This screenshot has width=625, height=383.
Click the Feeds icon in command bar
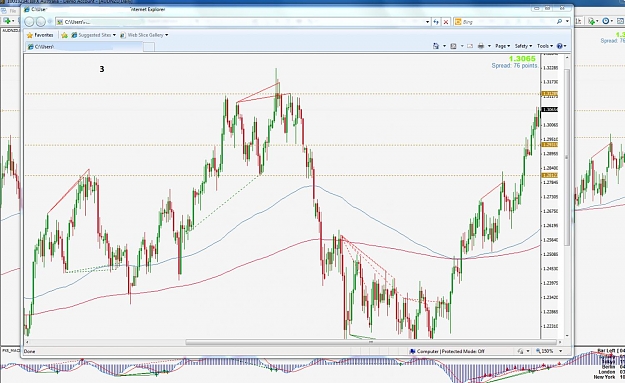[453, 46]
